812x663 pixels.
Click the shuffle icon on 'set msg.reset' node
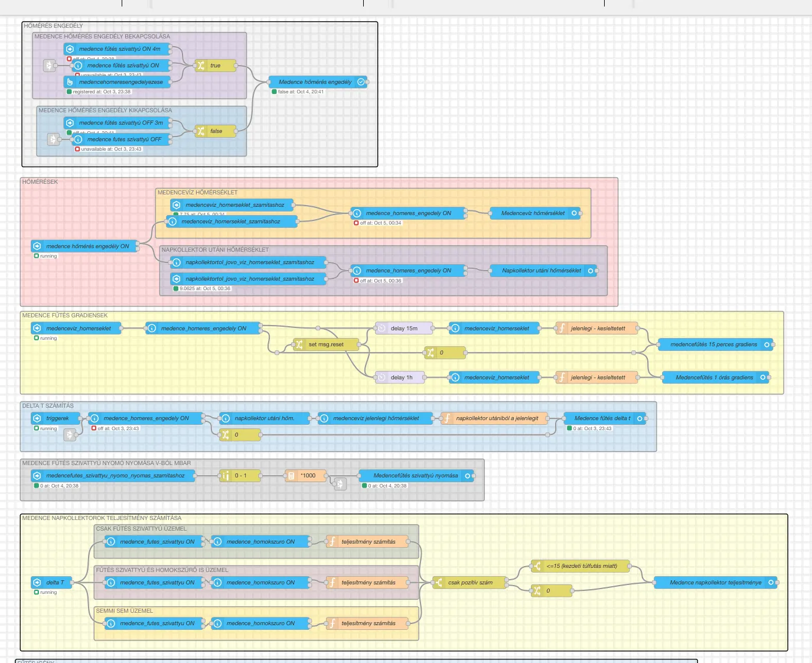click(x=299, y=344)
